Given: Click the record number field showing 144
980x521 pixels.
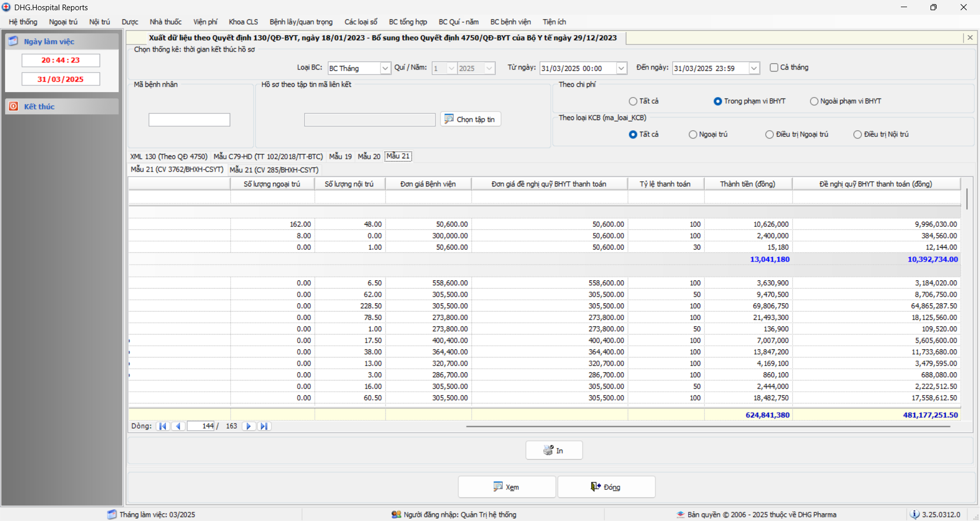Looking at the screenshot, I should tap(201, 427).
